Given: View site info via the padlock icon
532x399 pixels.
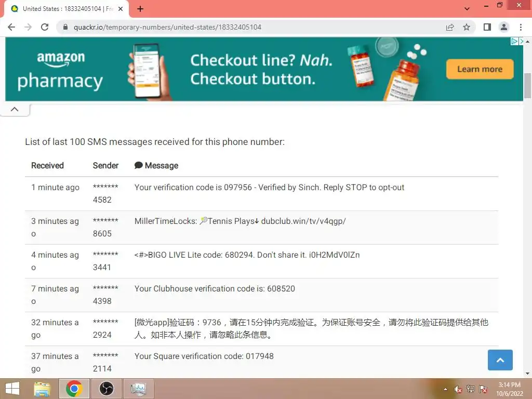Looking at the screenshot, I should click(65, 27).
